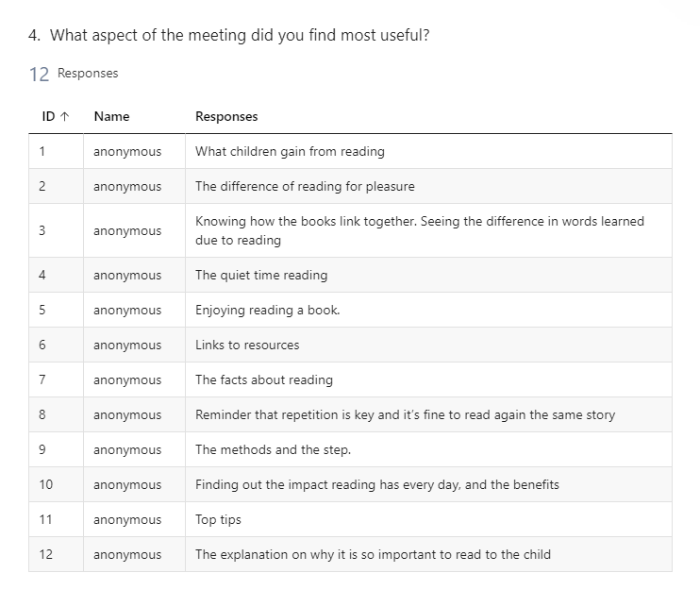Click 'The methods and the step.' response
700x607 pixels.
point(273,449)
